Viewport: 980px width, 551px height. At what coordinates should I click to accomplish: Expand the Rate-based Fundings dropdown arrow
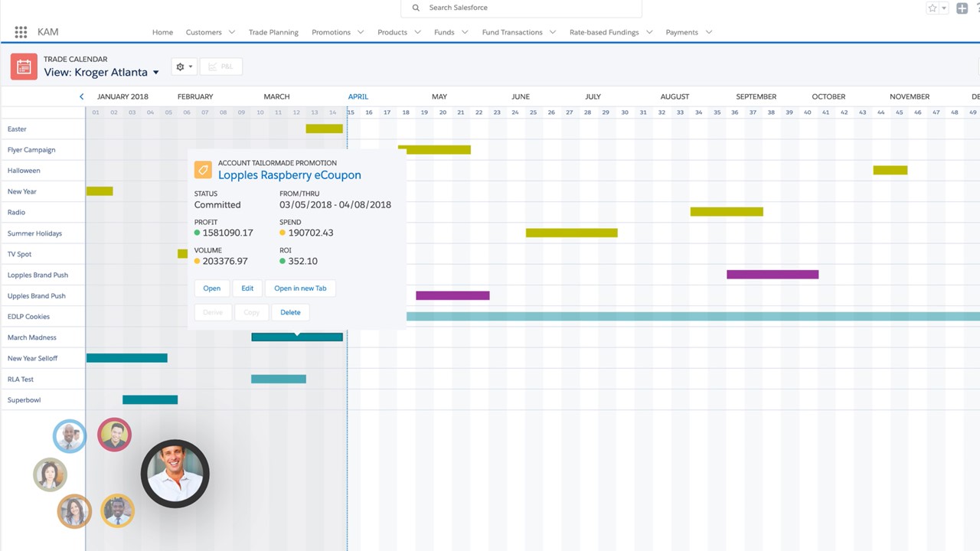(649, 32)
